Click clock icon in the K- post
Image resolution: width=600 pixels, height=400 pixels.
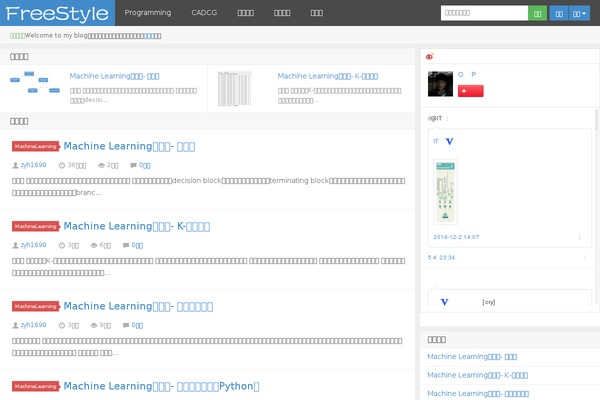coord(62,245)
